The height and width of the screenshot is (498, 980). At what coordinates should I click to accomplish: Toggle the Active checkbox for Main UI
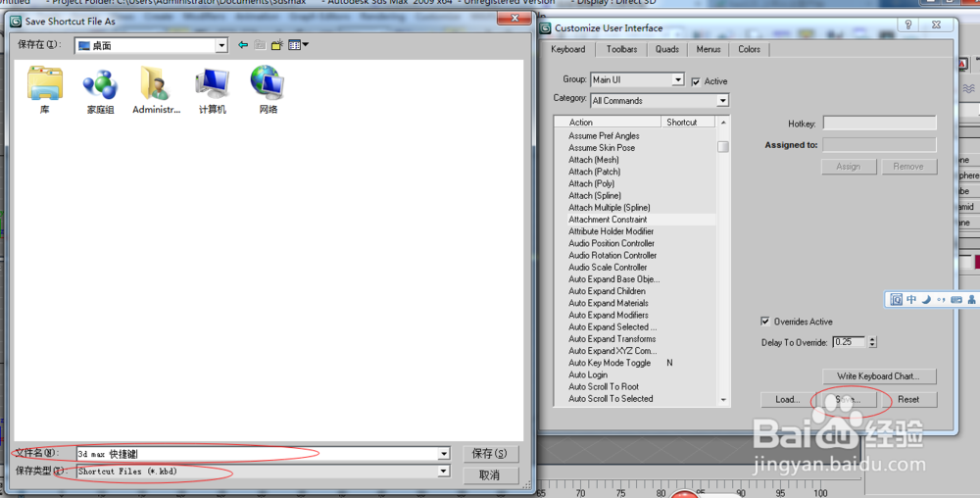click(696, 81)
